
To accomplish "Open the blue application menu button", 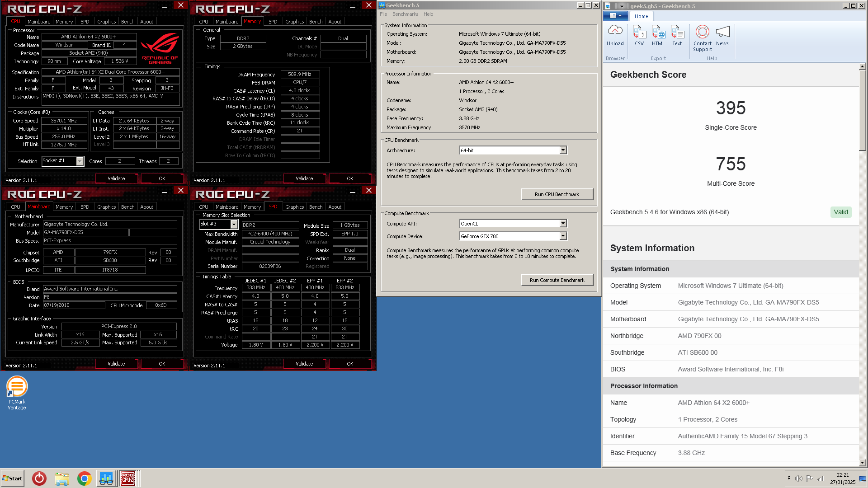I will pyautogui.click(x=615, y=16).
